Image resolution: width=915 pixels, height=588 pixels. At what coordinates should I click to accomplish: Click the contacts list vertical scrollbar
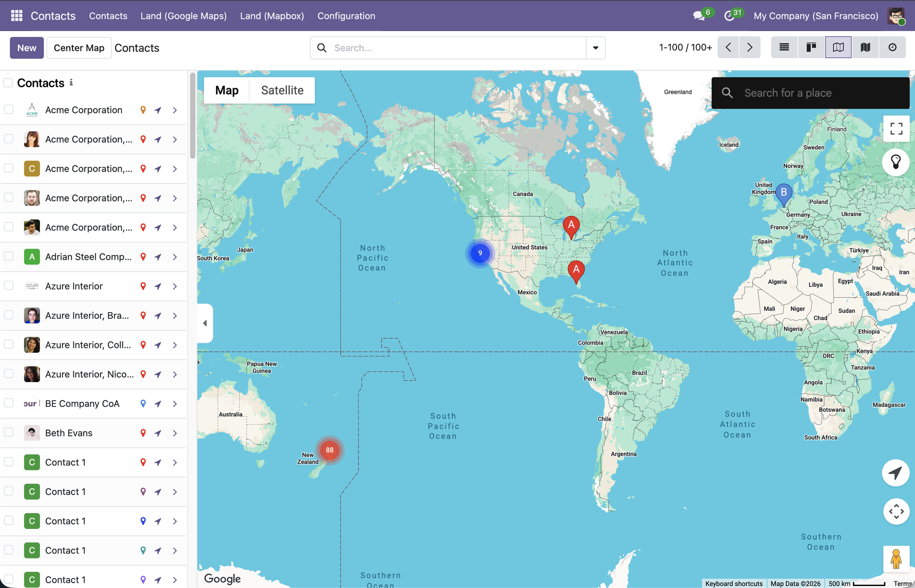(x=193, y=115)
